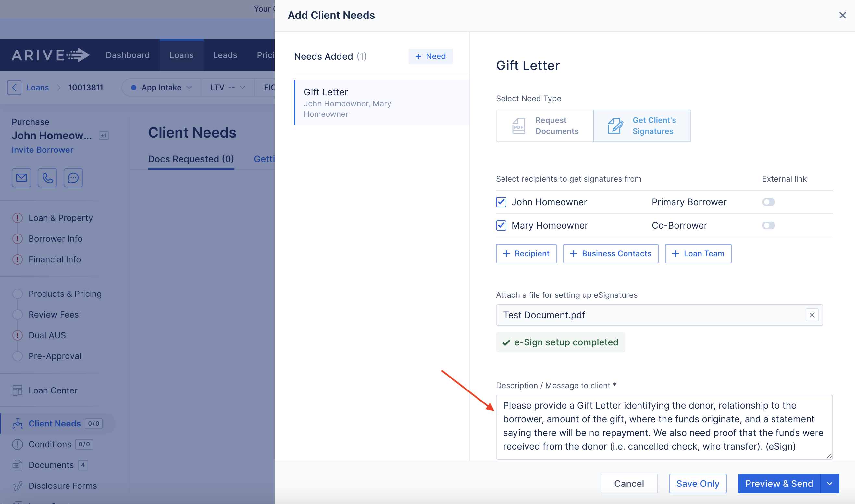Uncheck Mary Homeowner recipient checkbox

pyautogui.click(x=501, y=225)
